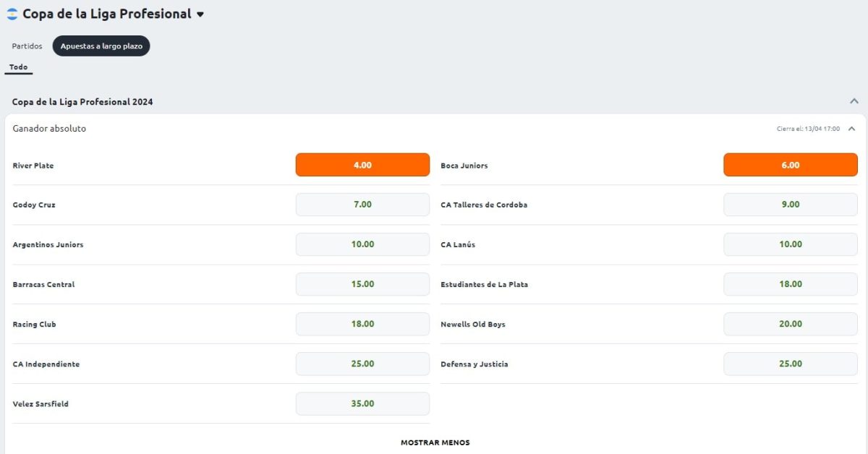Choose CA Lanús odds 10.00
868x454 pixels.
[791, 244]
